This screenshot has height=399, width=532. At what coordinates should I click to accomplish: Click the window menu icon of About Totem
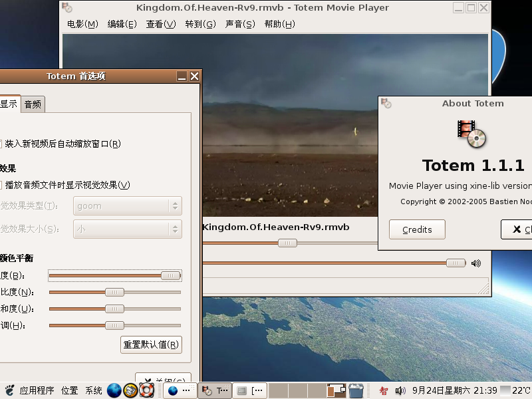[x=386, y=103]
